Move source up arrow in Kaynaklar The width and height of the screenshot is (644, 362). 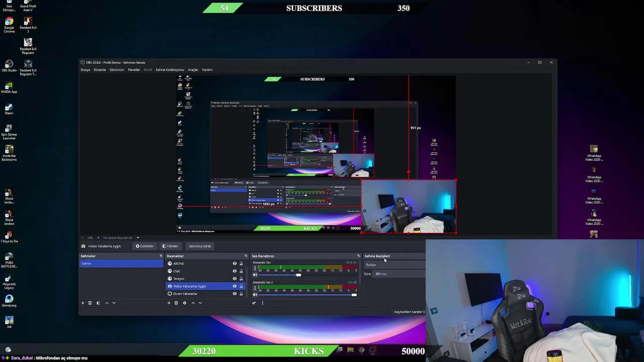point(193,303)
